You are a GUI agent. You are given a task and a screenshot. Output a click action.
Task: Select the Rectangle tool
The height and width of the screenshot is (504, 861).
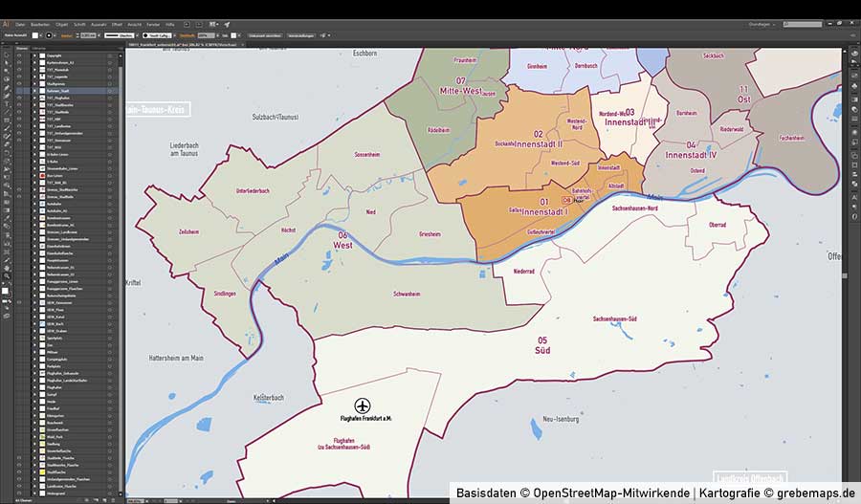[x=7, y=121]
